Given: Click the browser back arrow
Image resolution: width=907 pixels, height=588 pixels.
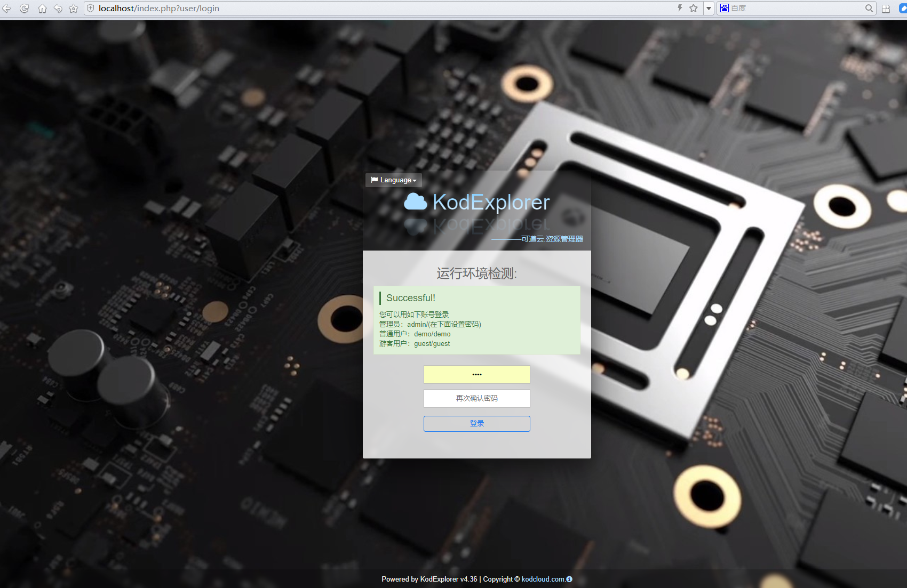Looking at the screenshot, I should point(7,9).
